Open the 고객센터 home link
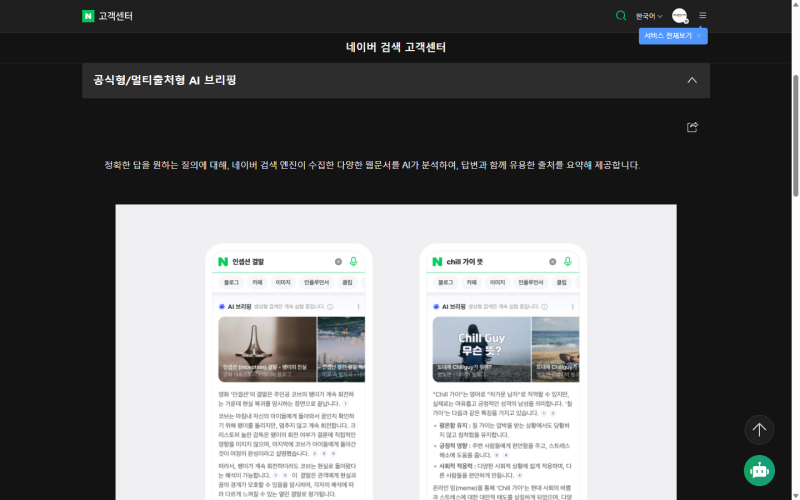800x500 pixels. (x=115, y=16)
